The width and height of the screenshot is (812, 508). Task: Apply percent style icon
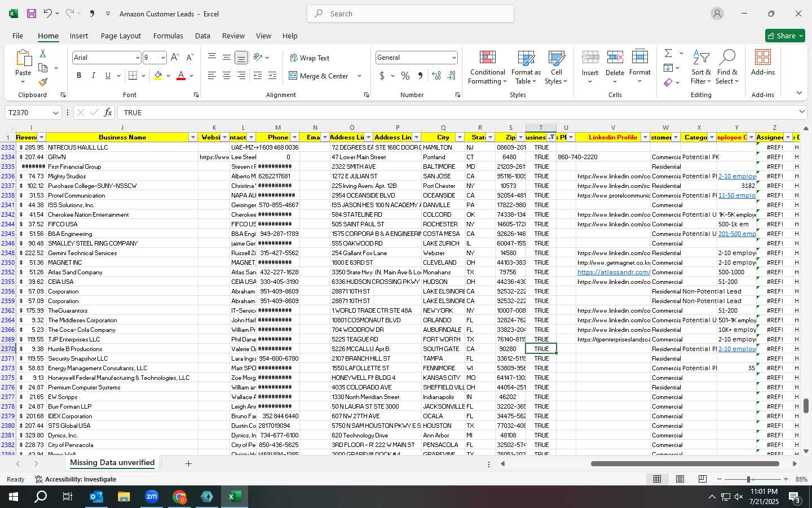(405, 76)
